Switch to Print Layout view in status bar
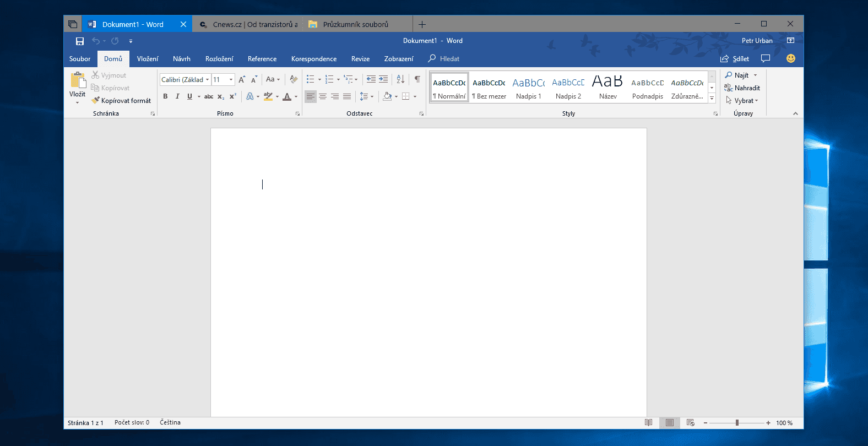This screenshot has height=446, width=868. (x=670, y=423)
